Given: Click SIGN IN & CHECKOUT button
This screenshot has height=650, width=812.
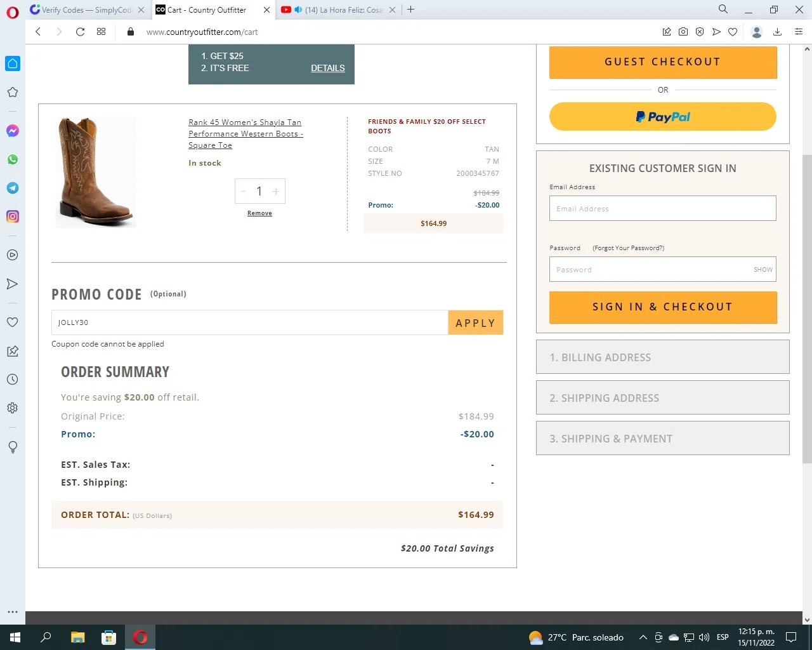Looking at the screenshot, I should tap(663, 307).
